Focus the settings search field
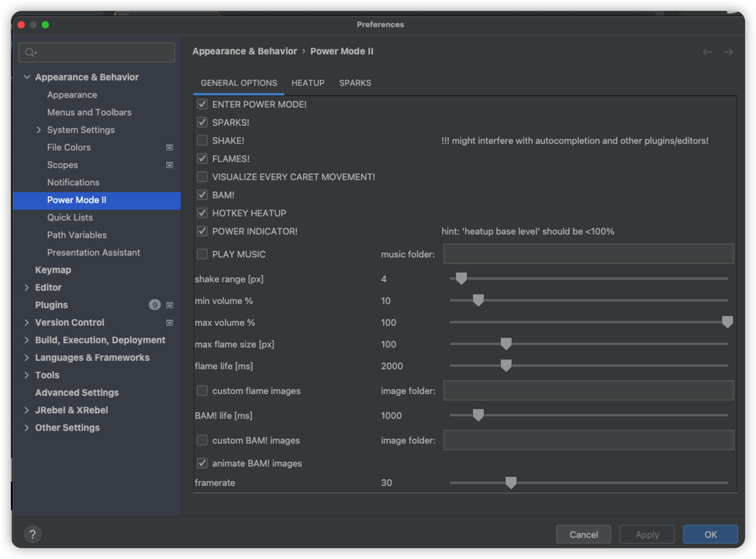 [x=97, y=53]
